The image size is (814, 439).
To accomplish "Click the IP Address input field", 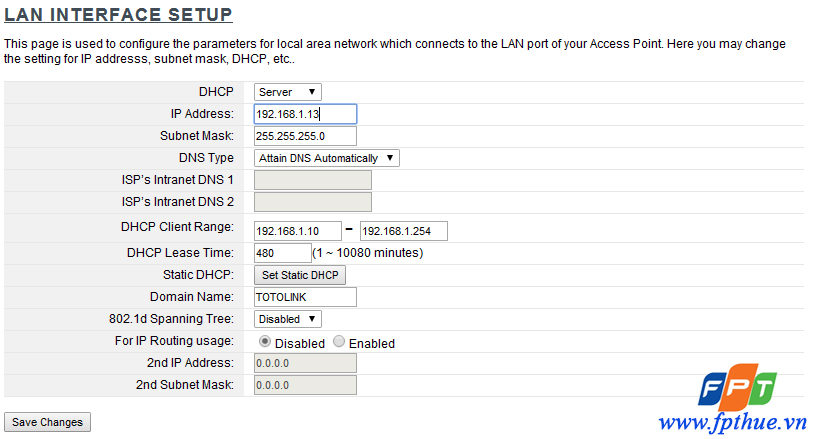I will pos(305,114).
